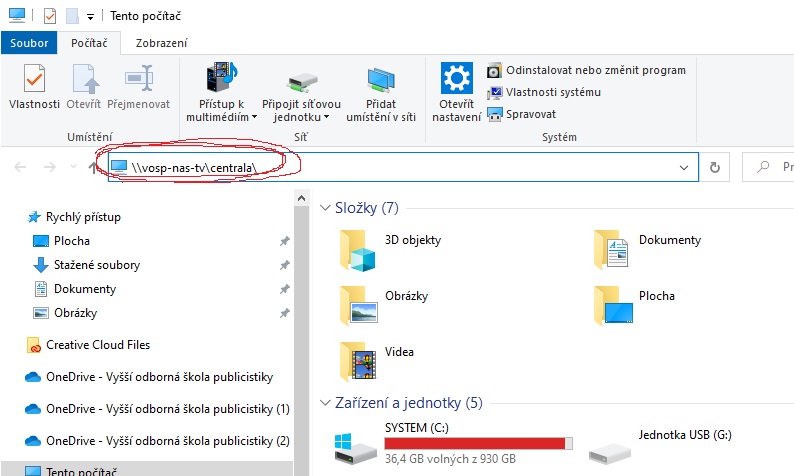The height and width of the screenshot is (476, 794).
Task: Go back with the back arrow
Action: pyautogui.click(x=20, y=167)
